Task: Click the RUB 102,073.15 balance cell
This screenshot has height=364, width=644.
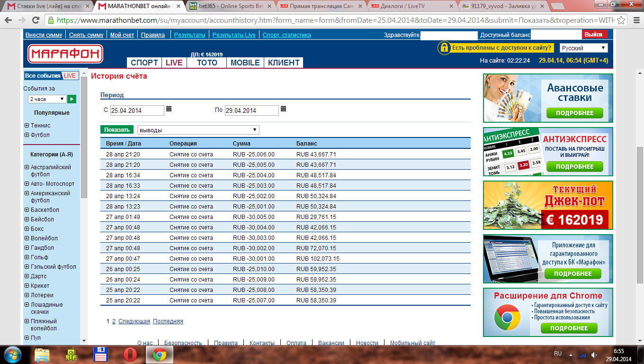Action: point(318,259)
